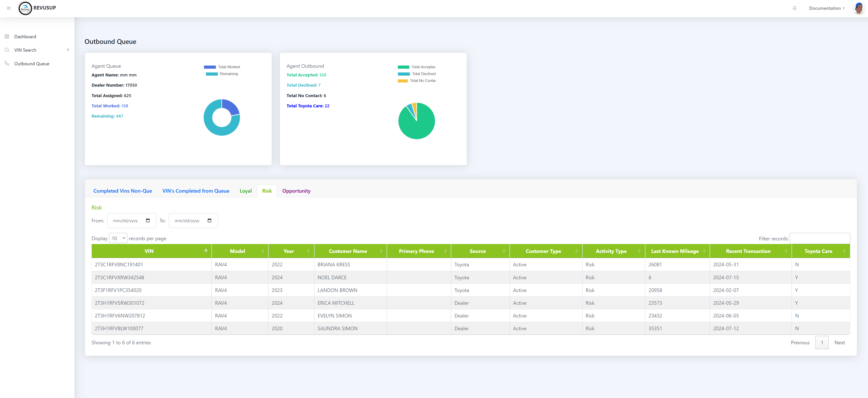The image size is (868, 398).
Task: Click the VIN Search magnifier icon
Action: click(x=7, y=50)
